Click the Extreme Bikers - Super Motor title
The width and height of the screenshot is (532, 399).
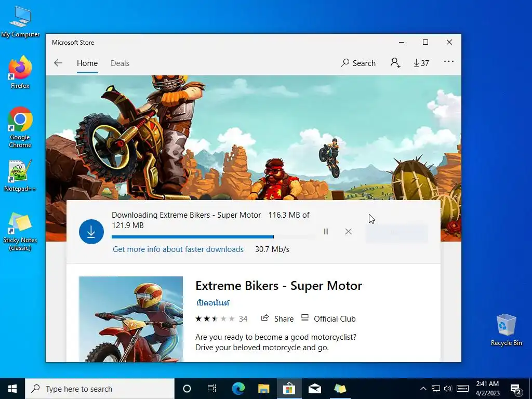pos(279,286)
